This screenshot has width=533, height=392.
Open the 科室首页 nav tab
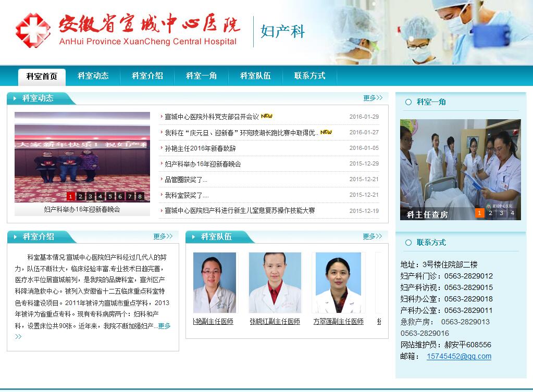click(x=42, y=76)
